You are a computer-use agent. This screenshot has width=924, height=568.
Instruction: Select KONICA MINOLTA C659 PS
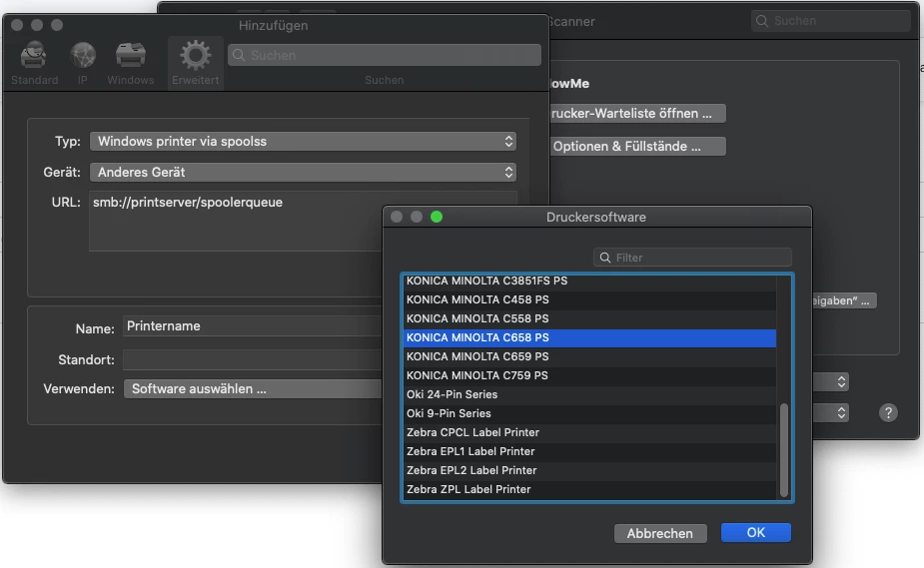[x=589, y=356]
